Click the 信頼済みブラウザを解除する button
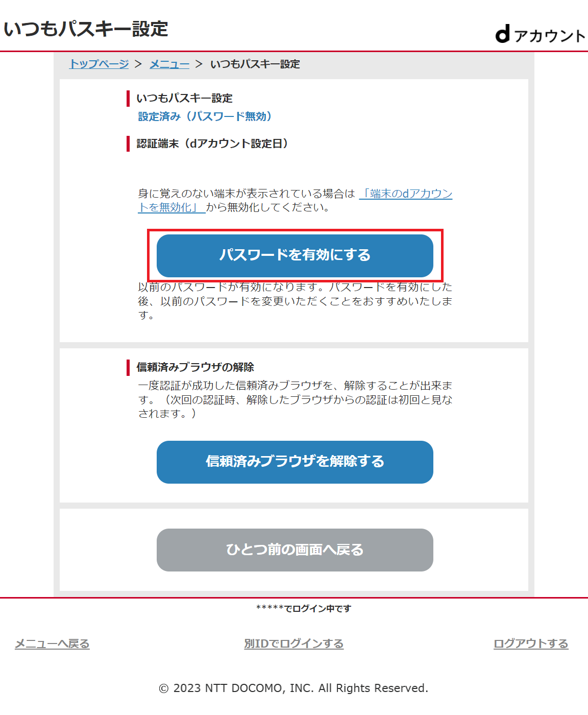 click(295, 462)
